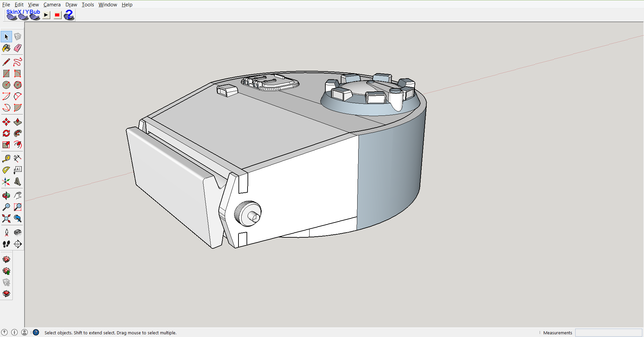Pick the pink Eraser tool
The width and height of the screenshot is (644, 337).
point(18,48)
